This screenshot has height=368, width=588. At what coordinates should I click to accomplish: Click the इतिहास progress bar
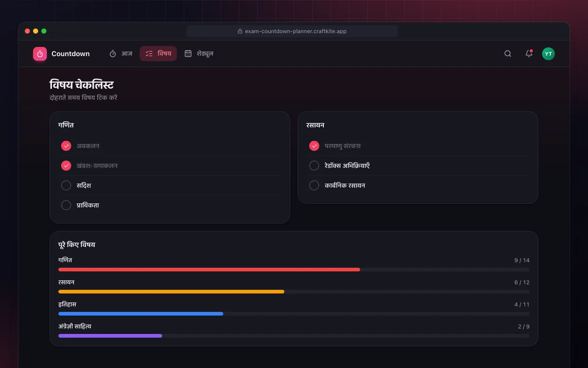(x=294, y=314)
